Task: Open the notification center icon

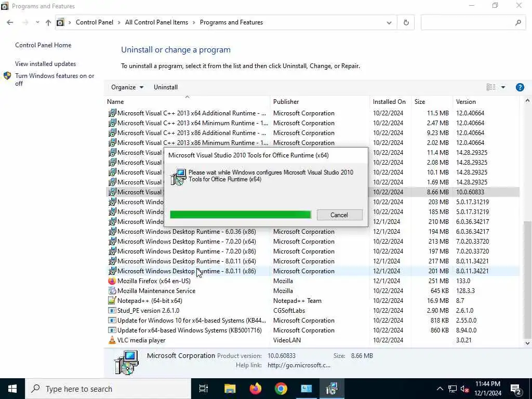Action: pyautogui.click(x=515, y=389)
